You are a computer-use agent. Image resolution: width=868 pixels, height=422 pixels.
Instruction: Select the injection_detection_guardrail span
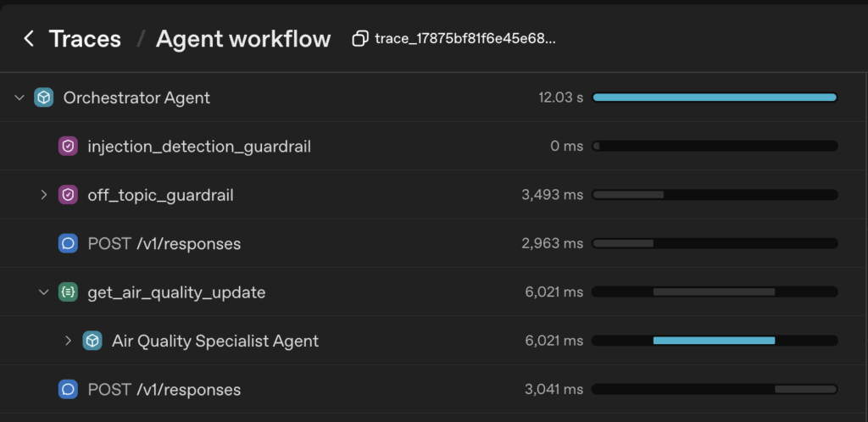coord(199,147)
